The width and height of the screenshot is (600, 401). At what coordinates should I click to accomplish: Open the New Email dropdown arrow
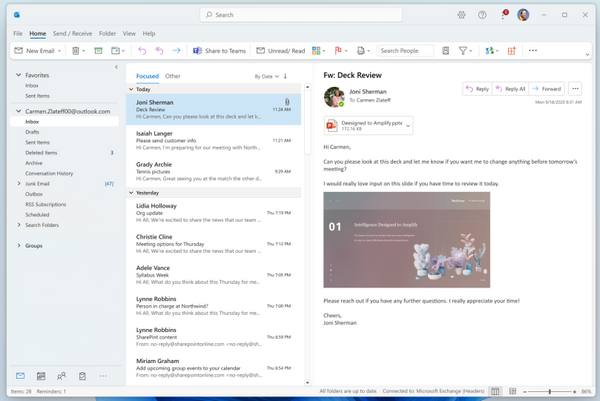point(59,51)
